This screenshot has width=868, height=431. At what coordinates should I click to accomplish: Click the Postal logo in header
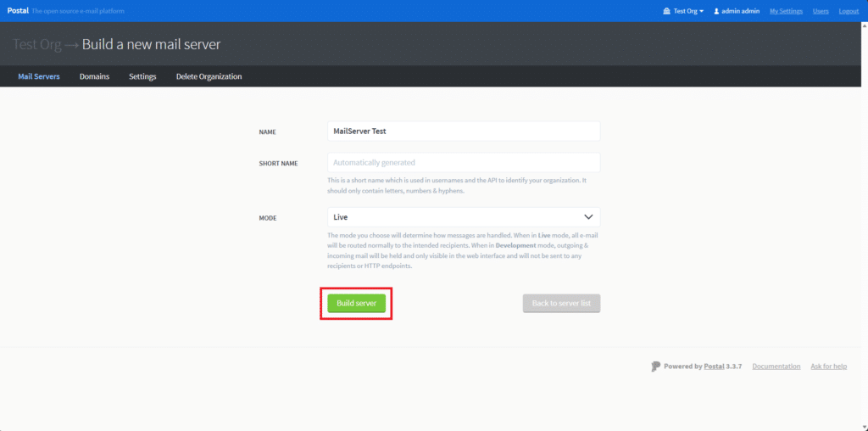[x=18, y=11]
